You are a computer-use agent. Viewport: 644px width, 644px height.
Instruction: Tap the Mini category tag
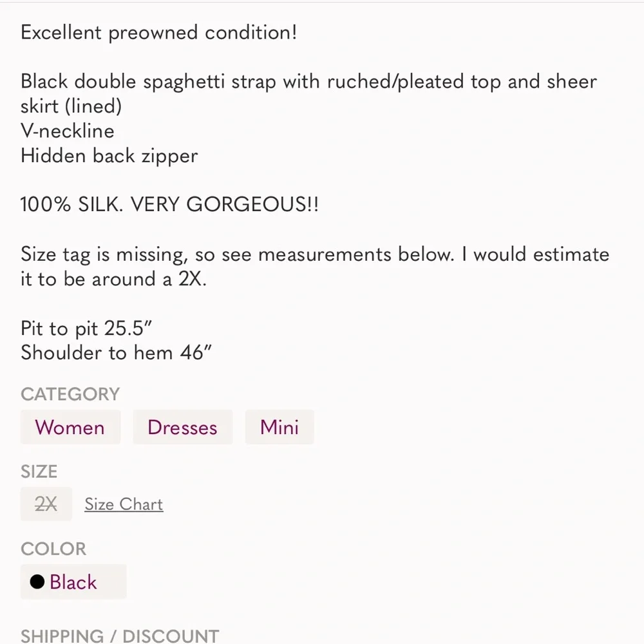[279, 428]
